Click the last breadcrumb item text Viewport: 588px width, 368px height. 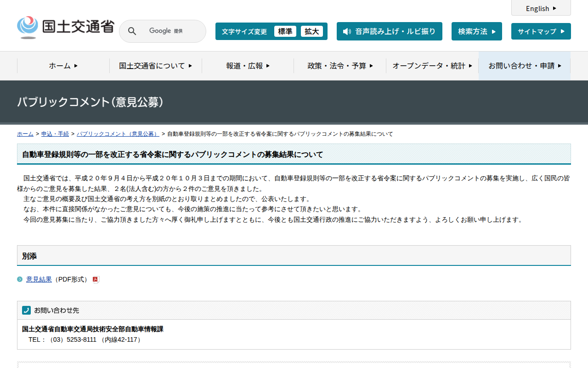pos(280,134)
